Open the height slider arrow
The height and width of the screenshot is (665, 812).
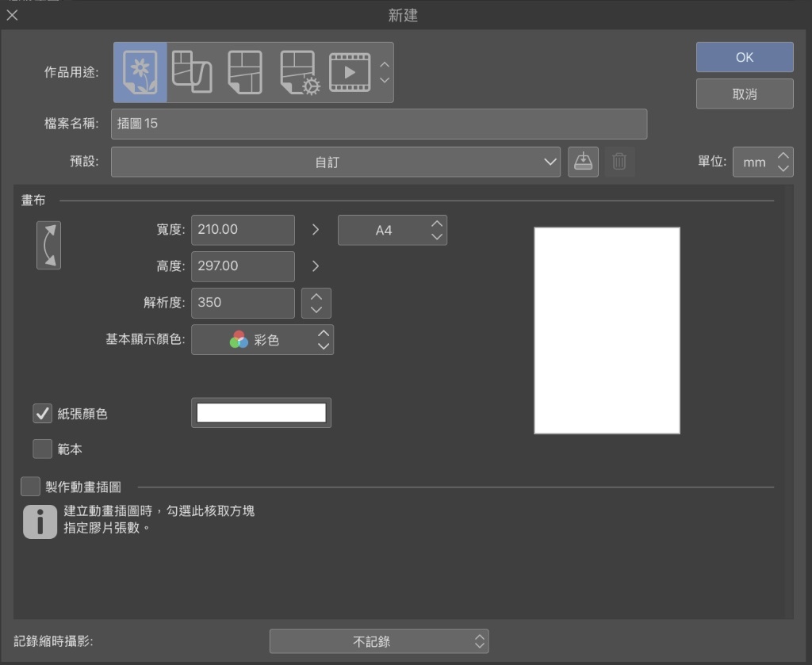click(x=316, y=266)
